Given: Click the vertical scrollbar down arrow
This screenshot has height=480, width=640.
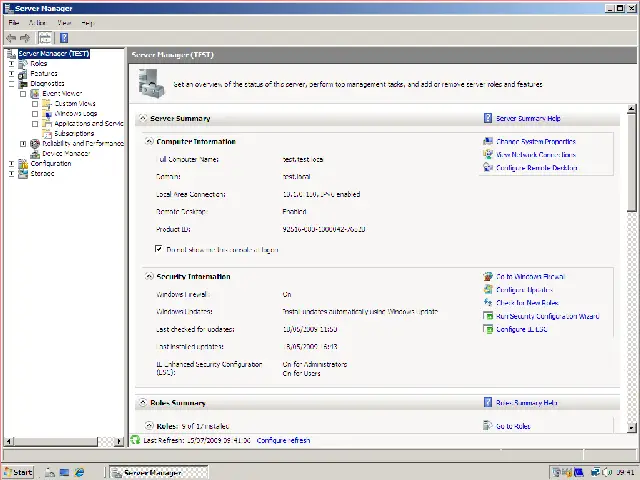Looking at the screenshot, I should [x=631, y=427].
